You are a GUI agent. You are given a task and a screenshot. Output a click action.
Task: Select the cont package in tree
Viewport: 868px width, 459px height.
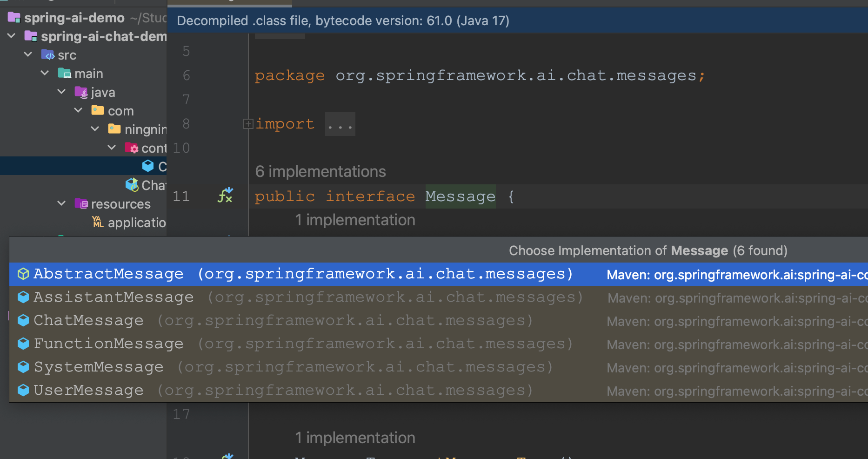(154, 148)
